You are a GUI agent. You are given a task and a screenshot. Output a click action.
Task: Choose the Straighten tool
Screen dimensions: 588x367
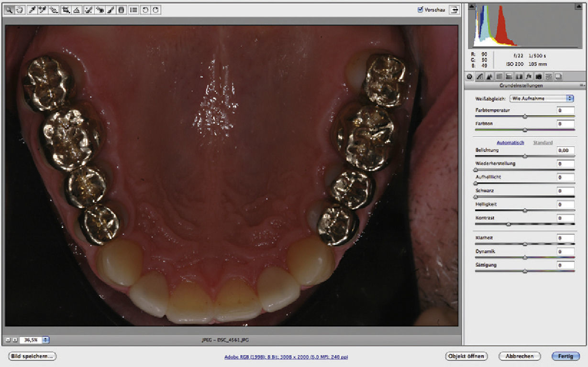[x=76, y=10]
